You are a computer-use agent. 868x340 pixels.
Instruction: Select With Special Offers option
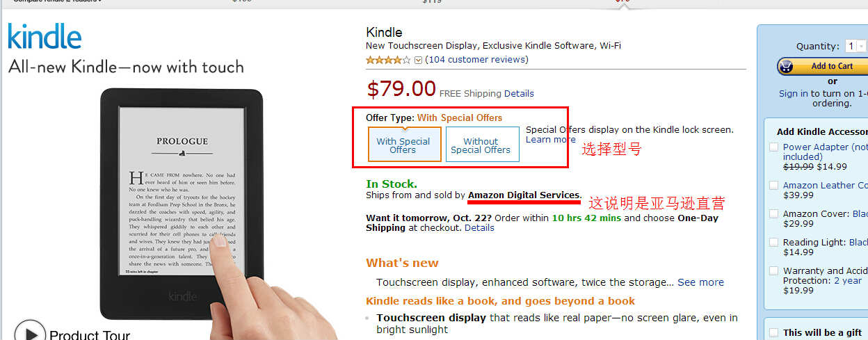404,145
